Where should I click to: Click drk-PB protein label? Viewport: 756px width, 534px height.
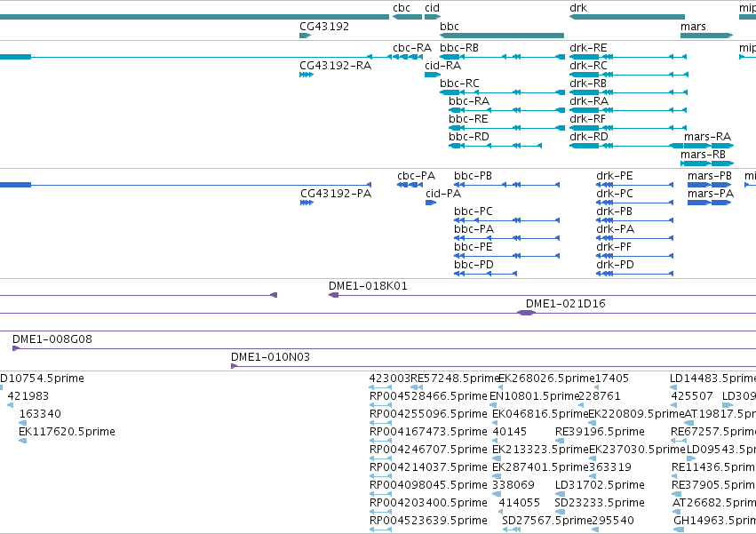pyautogui.click(x=614, y=211)
